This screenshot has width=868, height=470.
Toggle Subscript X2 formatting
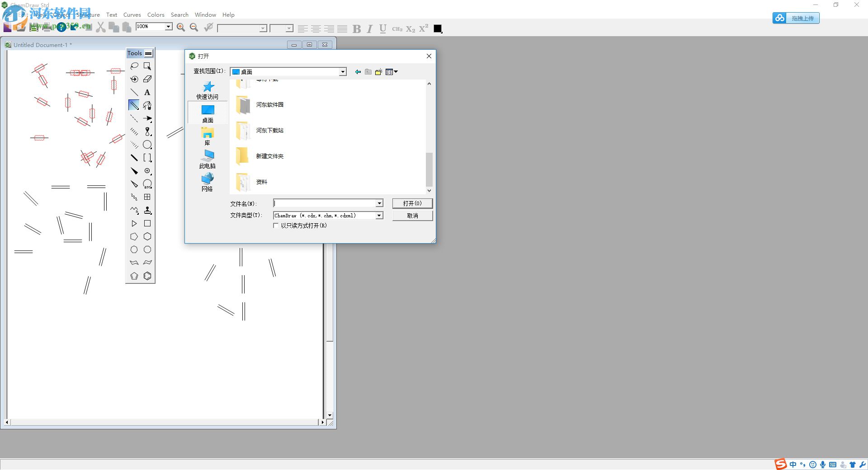(410, 29)
